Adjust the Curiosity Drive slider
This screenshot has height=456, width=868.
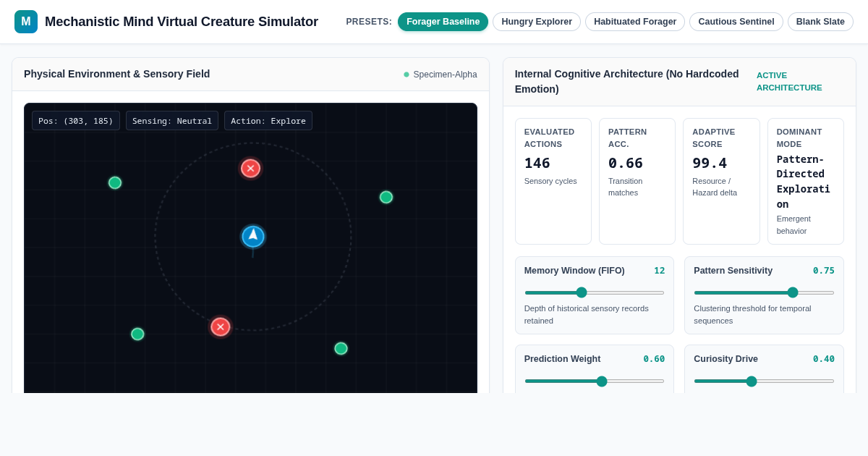pyautogui.click(x=764, y=381)
